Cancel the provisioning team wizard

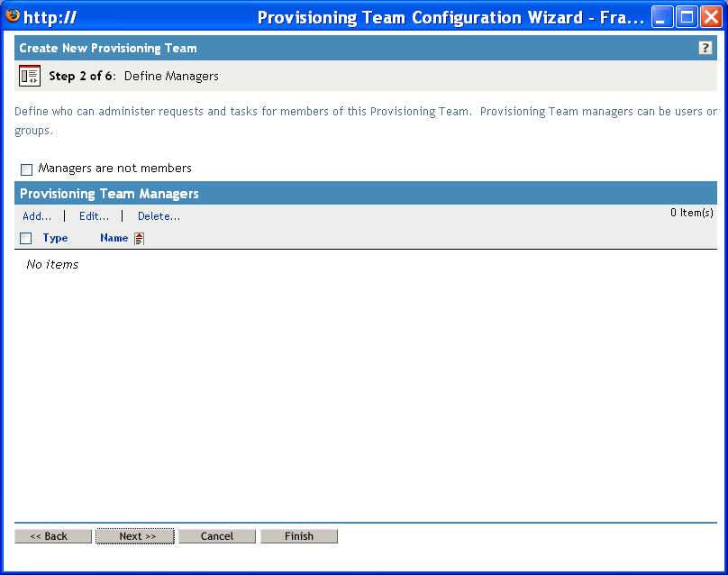tap(217, 536)
